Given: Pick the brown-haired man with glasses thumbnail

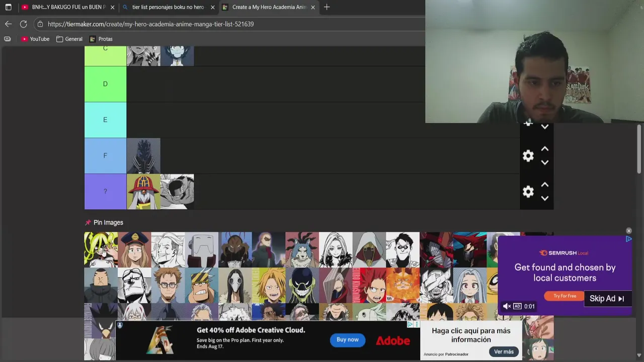Looking at the screenshot, I should point(168,285).
